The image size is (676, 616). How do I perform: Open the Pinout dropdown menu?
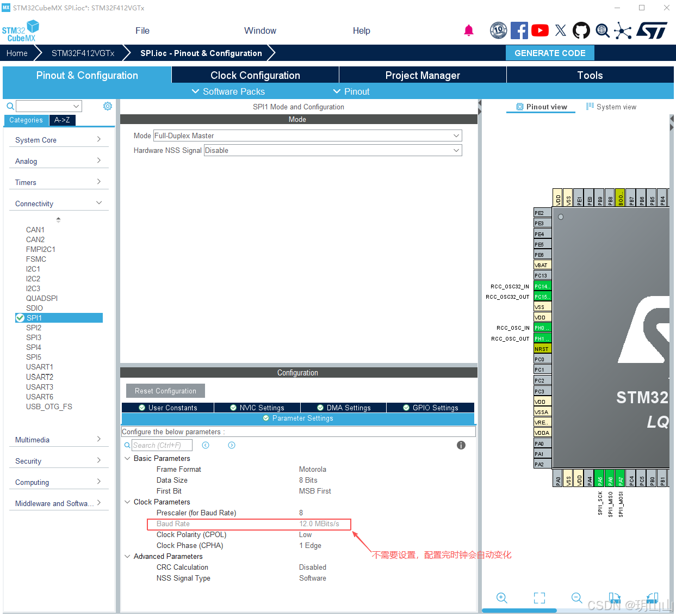click(351, 91)
